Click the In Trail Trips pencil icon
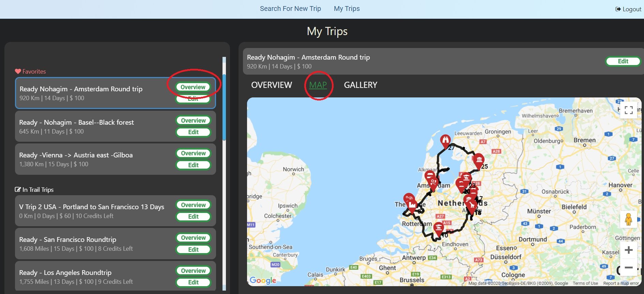The image size is (644, 294). 18,189
